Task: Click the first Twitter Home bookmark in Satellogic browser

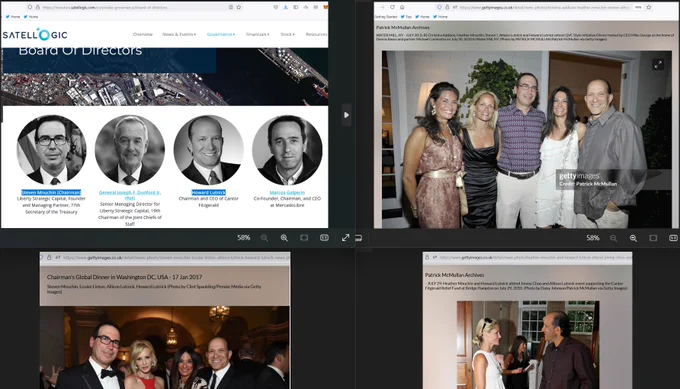Action: pos(13,16)
